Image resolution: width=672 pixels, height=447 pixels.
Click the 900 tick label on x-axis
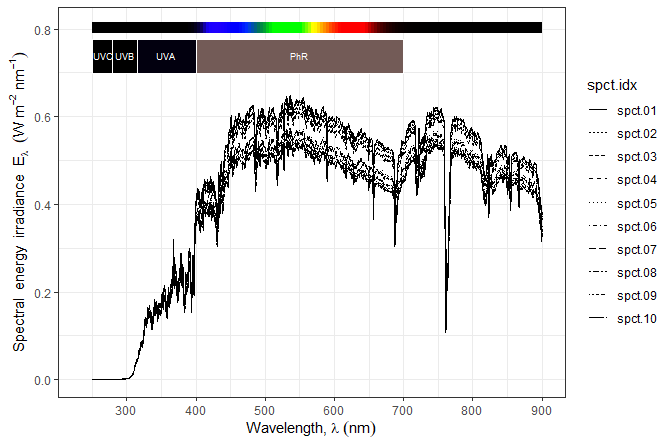point(542,408)
